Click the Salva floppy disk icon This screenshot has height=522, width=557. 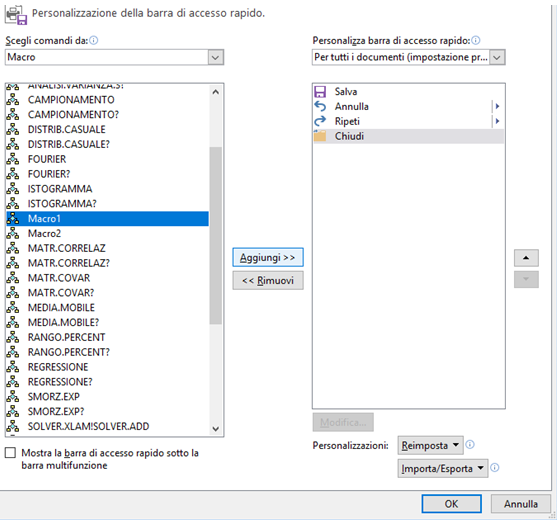pyautogui.click(x=320, y=92)
